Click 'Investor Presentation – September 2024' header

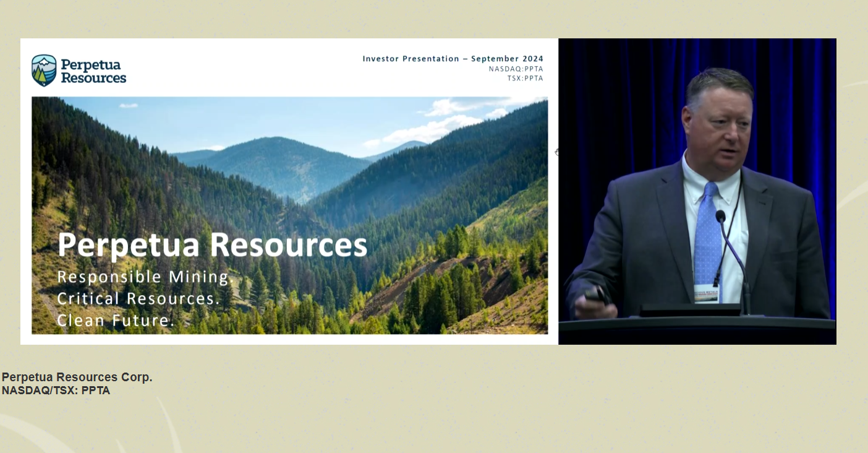click(453, 59)
